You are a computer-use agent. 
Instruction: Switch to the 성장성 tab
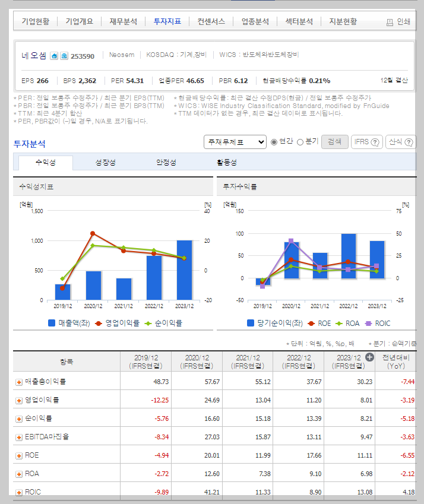(106, 163)
